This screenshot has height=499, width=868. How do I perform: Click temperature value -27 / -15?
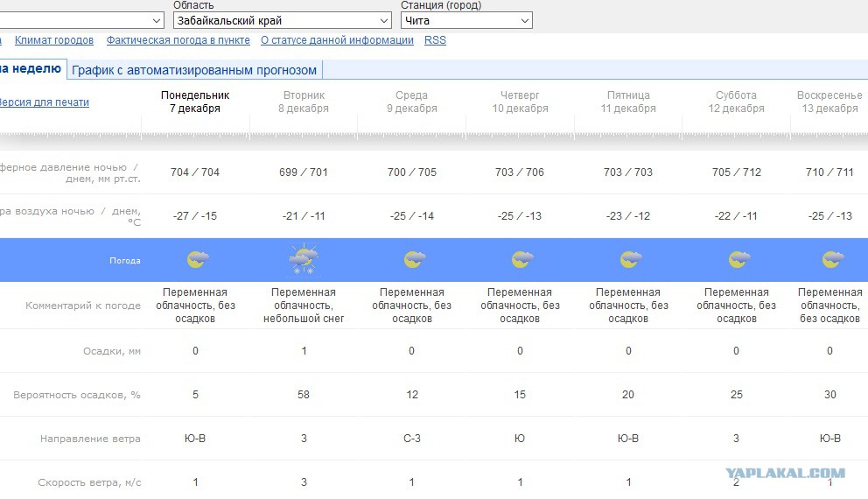pos(195,216)
